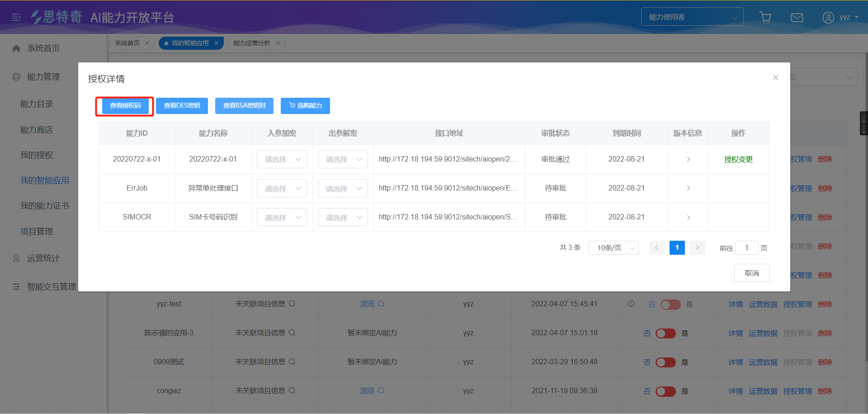Image resolution: width=868 pixels, height=414 pixels.
Task: Open the mail messages icon
Action: pyautogui.click(x=797, y=18)
